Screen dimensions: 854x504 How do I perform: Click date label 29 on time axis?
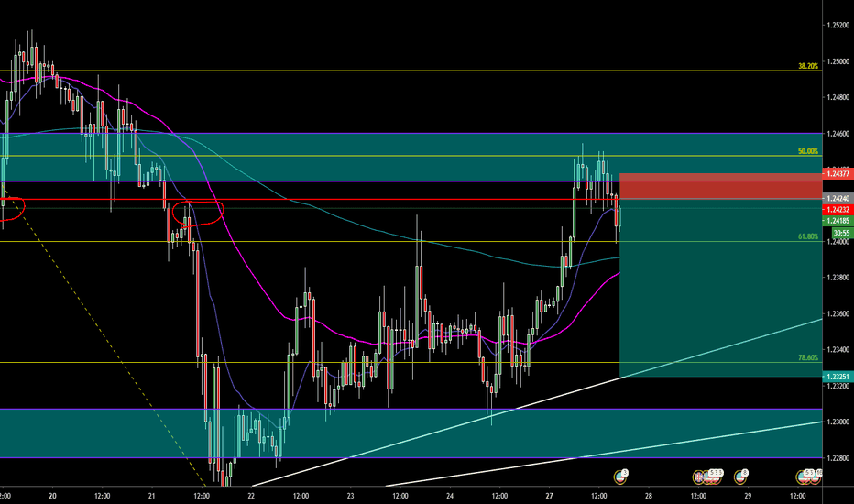coord(748,496)
